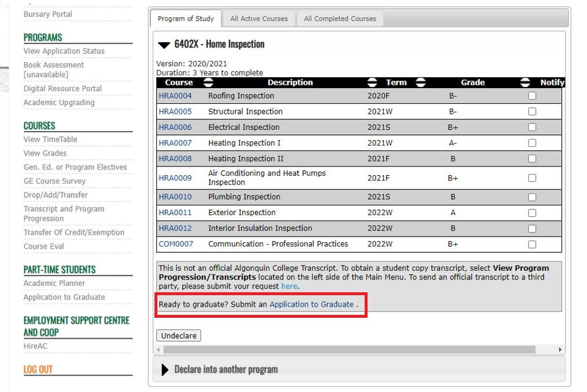This screenshot has height=392, width=587.
Task: Click the horizontal scrollbar track
Action: [x=348, y=350]
